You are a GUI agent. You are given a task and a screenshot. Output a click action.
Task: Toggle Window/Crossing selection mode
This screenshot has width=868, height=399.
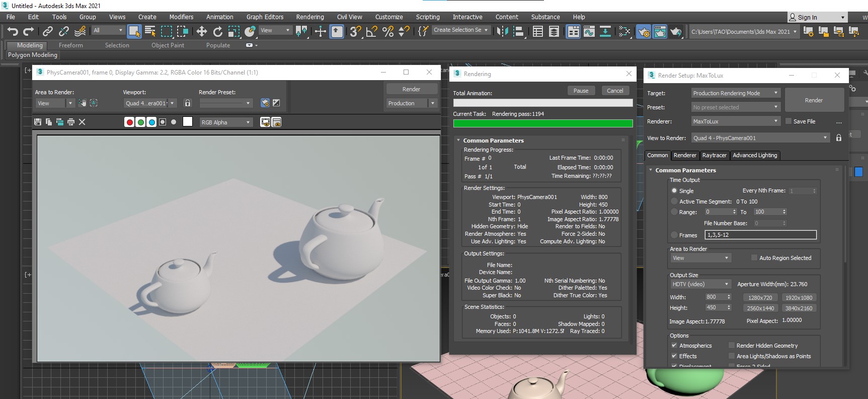coord(183,32)
